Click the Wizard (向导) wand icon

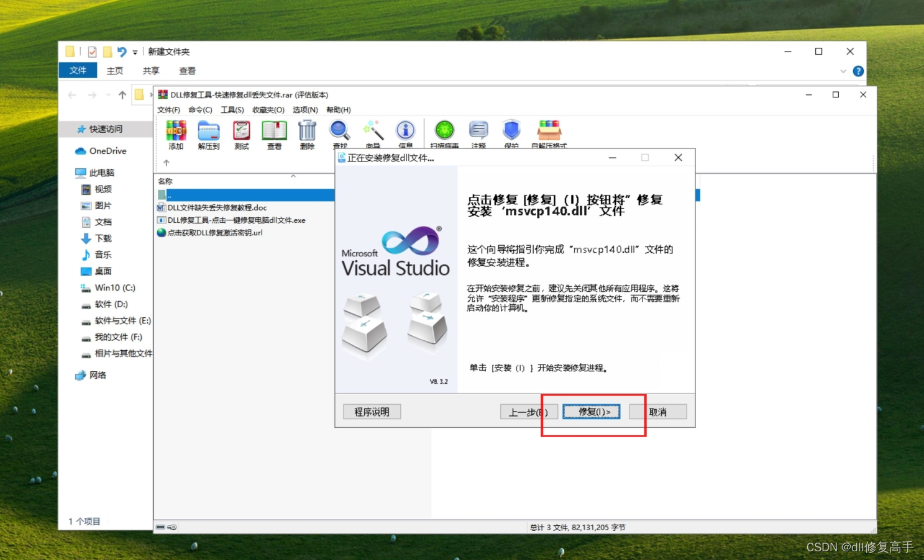pos(373,131)
